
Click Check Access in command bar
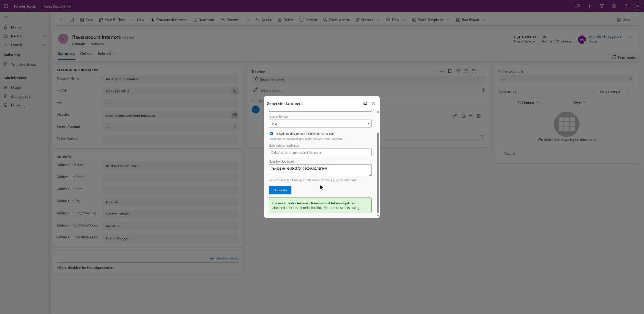[x=336, y=20]
